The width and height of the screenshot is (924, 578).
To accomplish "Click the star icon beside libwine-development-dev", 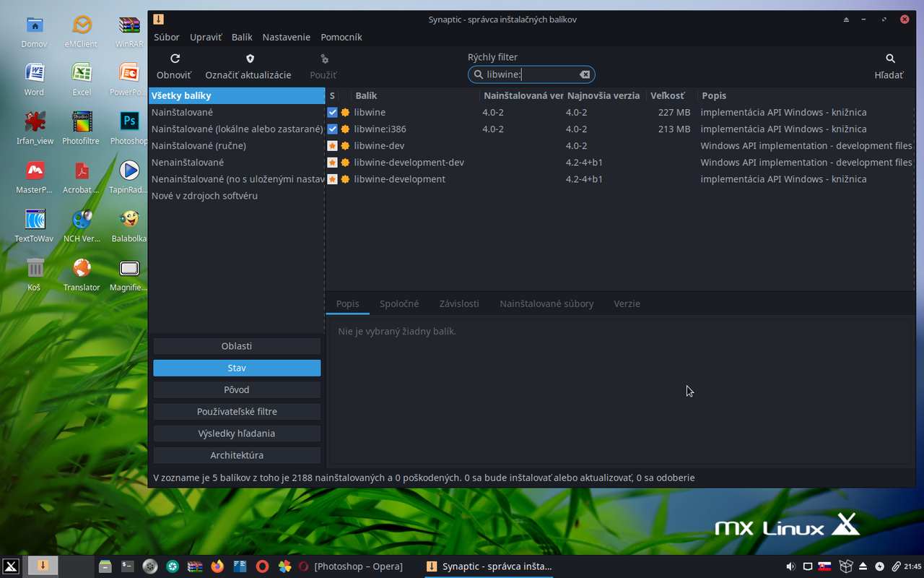I will click(346, 163).
